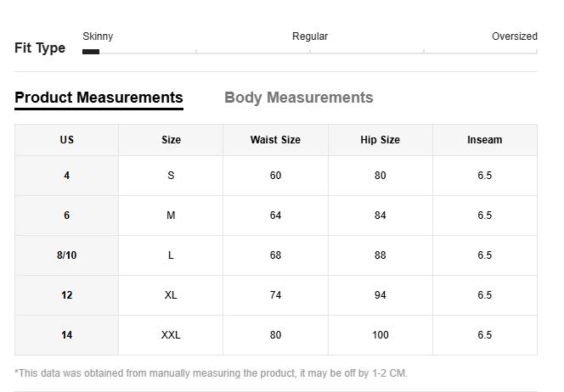Click the Regular fit type label
Image resolution: width=564 pixels, height=392 pixels.
tap(310, 36)
